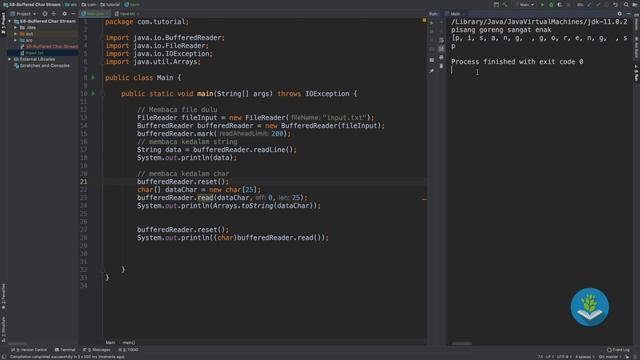Open Run panel settings gear
This screenshot has width=640, height=360.
click(x=620, y=13)
